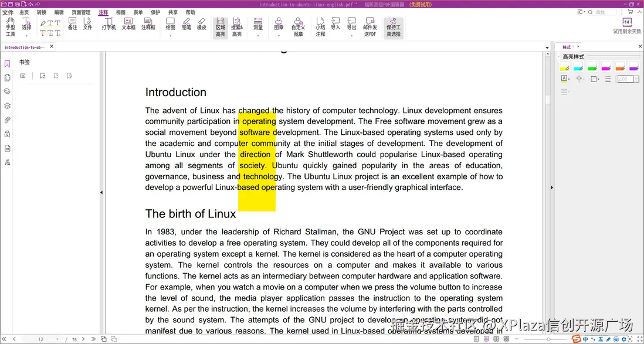
Task: Activate the Typewriter (打字机) tool
Action: [x=109, y=24]
